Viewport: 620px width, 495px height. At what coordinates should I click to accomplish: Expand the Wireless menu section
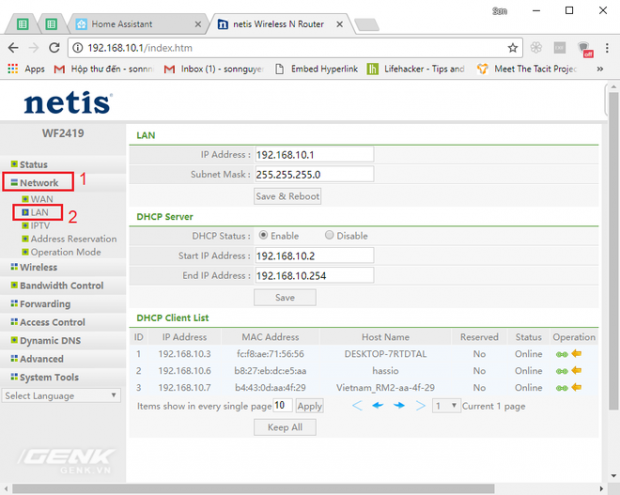38,267
